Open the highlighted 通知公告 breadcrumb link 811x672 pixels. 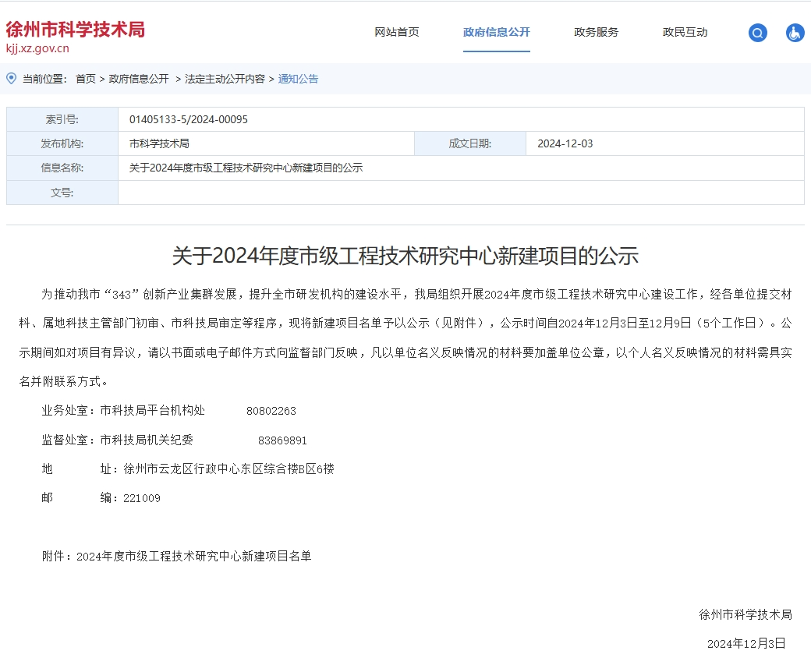tap(297, 79)
